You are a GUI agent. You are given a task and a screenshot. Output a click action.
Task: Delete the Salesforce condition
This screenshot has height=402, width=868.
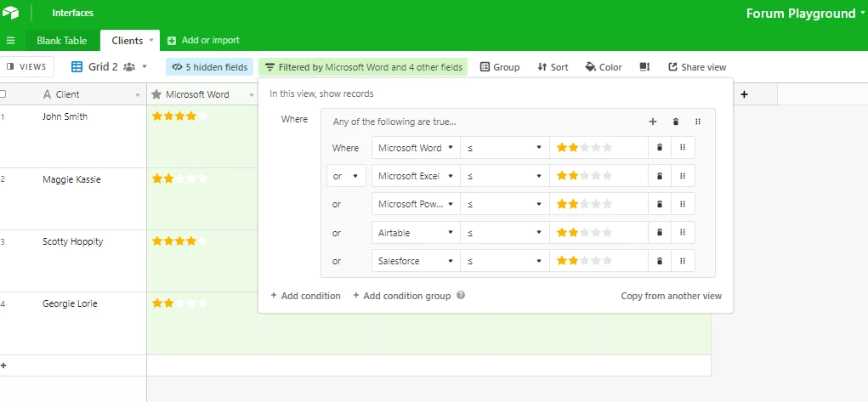(x=660, y=261)
